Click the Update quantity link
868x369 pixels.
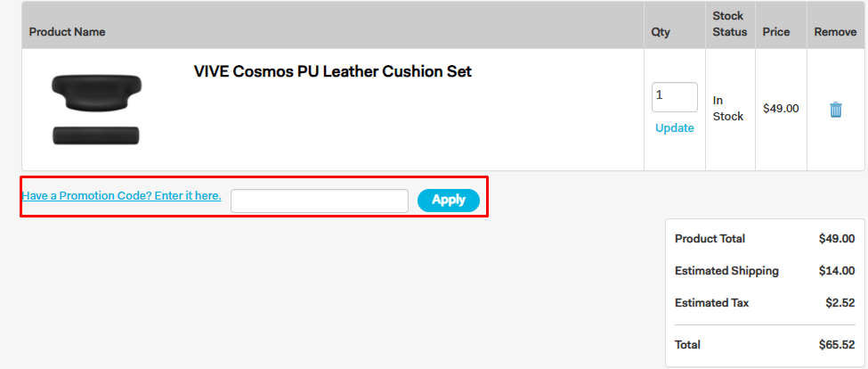(x=674, y=128)
